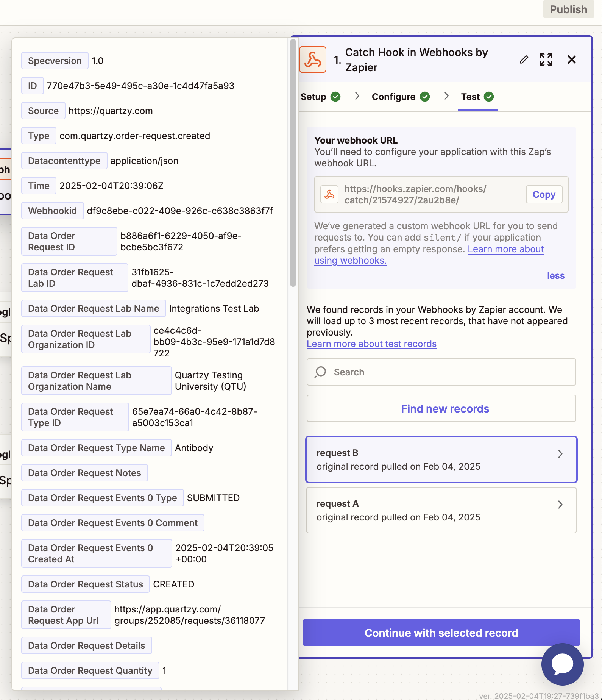Click the Publish button
This screenshot has height=700, width=602.
568,9
